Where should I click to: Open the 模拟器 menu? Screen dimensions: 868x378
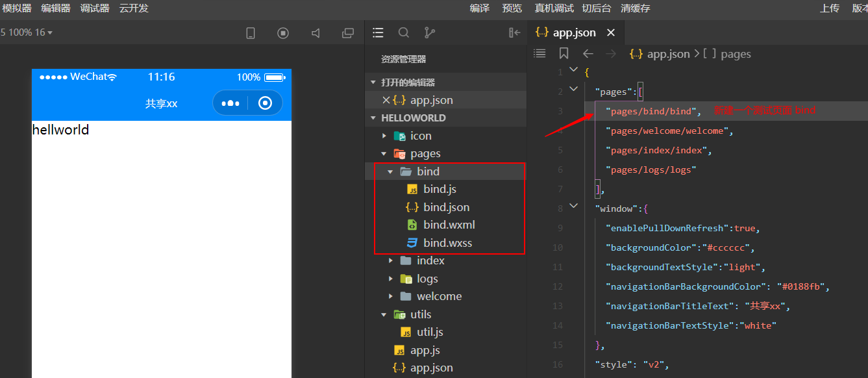(x=17, y=8)
